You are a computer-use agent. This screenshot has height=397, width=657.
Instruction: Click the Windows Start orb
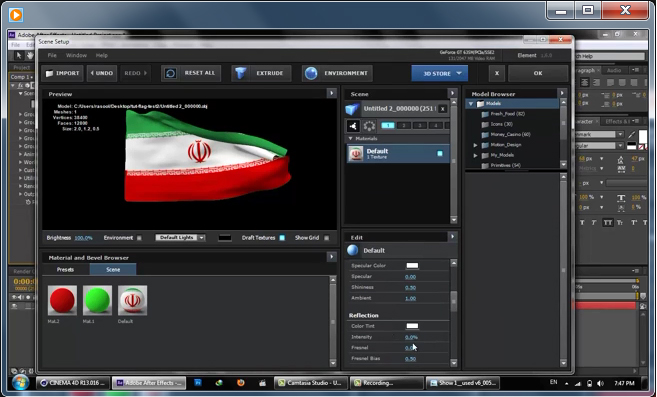click(x=20, y=382)
